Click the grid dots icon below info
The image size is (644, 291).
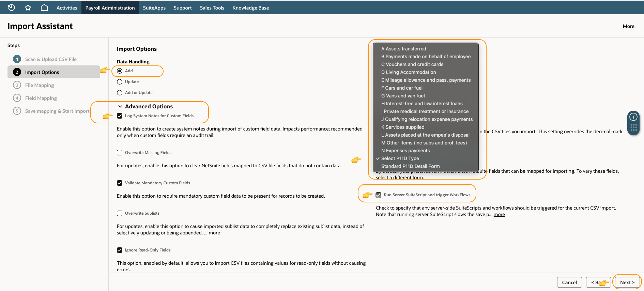(633, 128)
